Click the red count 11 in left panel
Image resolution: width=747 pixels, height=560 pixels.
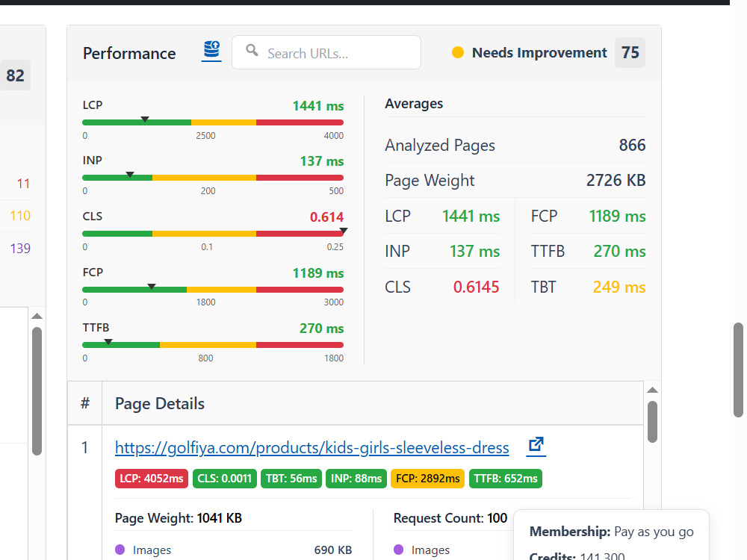23,184
